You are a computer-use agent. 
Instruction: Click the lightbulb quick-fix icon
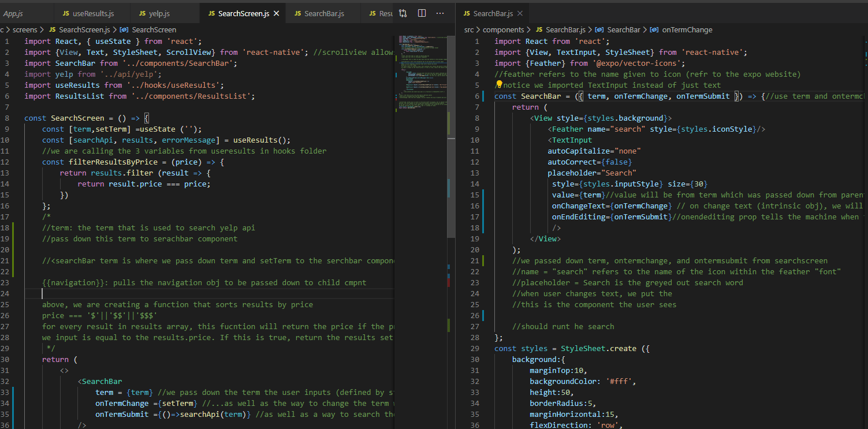click(500, 85)
